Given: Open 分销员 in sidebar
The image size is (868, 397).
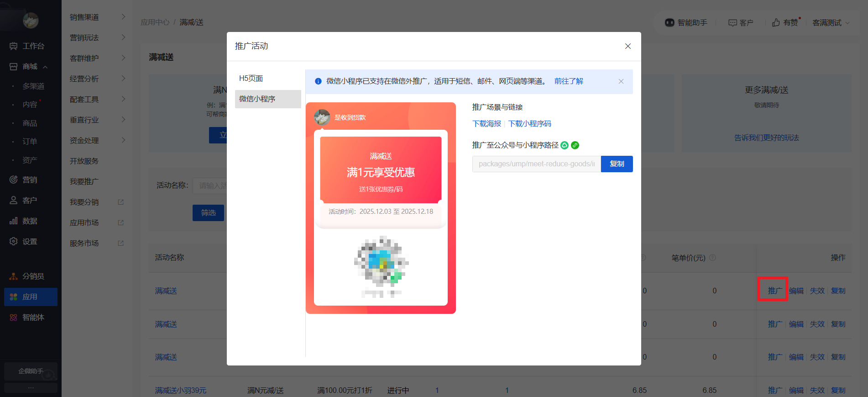Looking at the screenshot, I should pos(30,276).
